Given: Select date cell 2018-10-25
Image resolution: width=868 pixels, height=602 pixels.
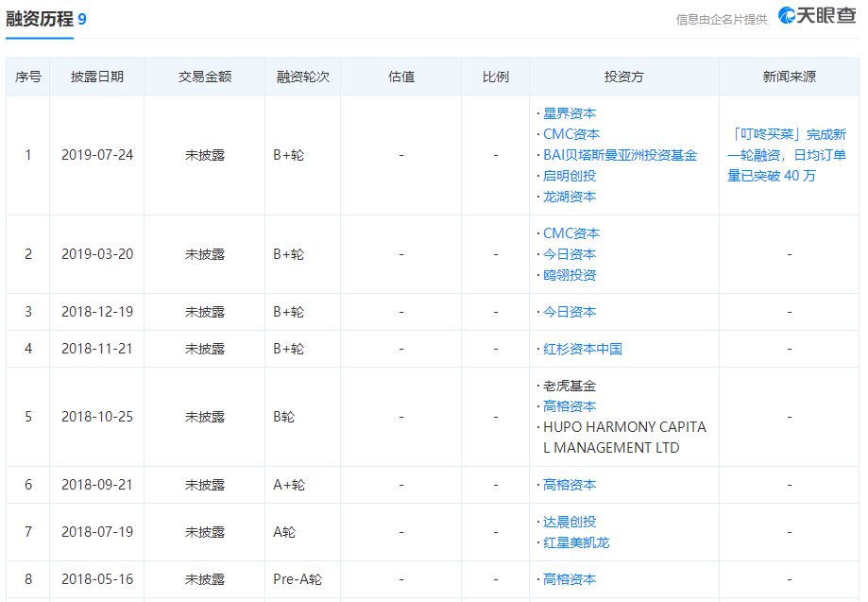Looking at the screenshot, I should pos(97,417).
